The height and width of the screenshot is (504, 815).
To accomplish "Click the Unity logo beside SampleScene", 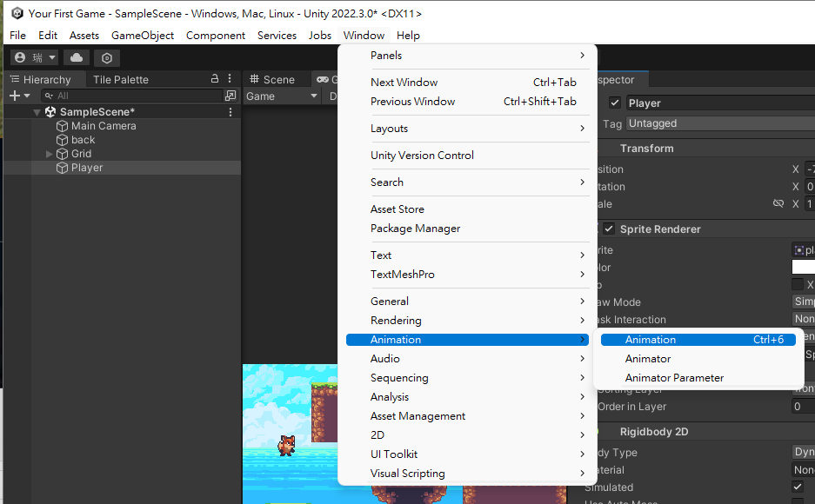I will tap(50, 111).
